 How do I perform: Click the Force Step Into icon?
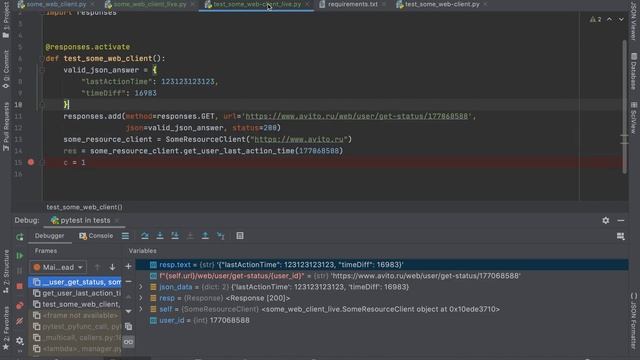click(x=190, y=236)
